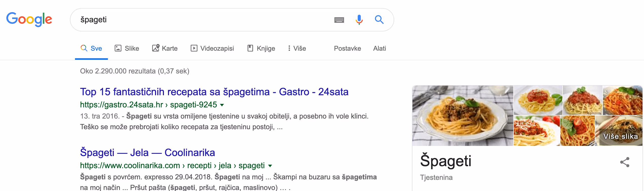
Task: Open the virtual keyboard input tool
Action: pyautogui.click(x=339, y=20)
